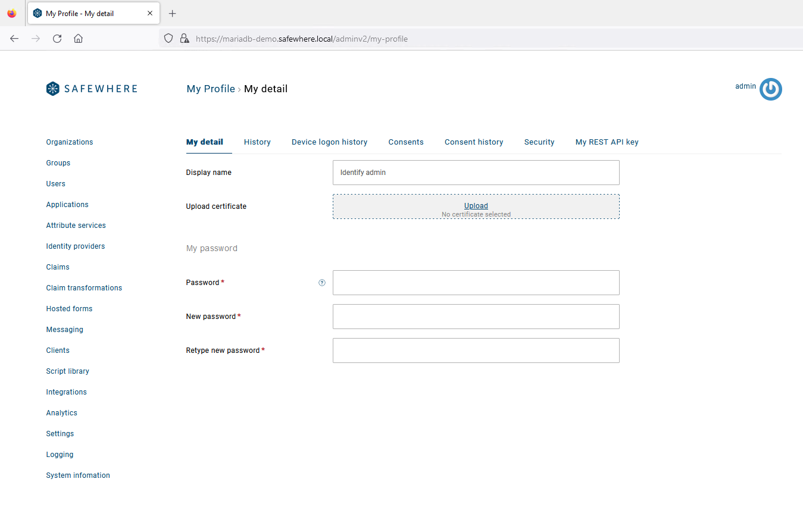Click the Firefox icon in the tab bar
The height and width of the screenshot is (532, 803).
[x=12, y=13]
